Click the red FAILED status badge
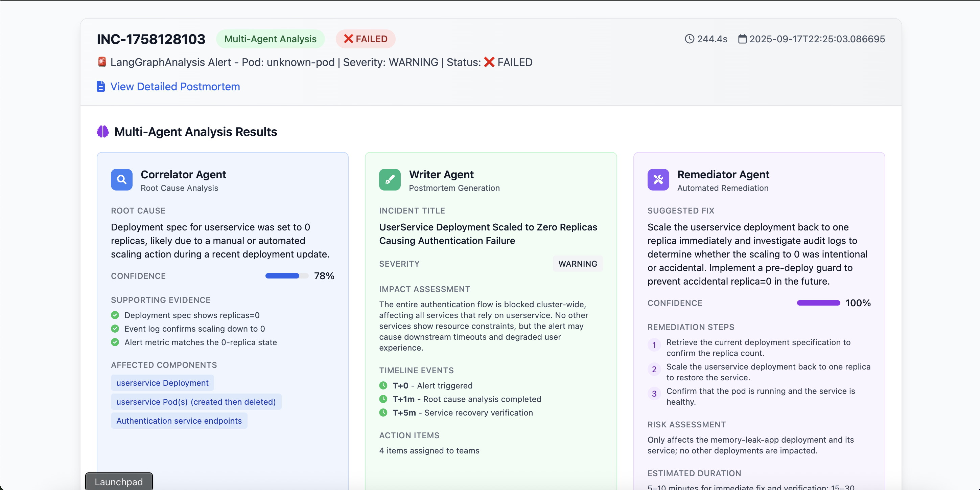 click(365, 39)
